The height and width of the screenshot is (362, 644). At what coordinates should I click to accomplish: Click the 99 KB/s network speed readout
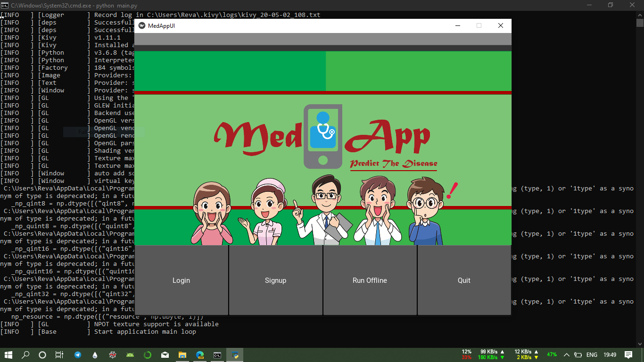click(492, 352)
